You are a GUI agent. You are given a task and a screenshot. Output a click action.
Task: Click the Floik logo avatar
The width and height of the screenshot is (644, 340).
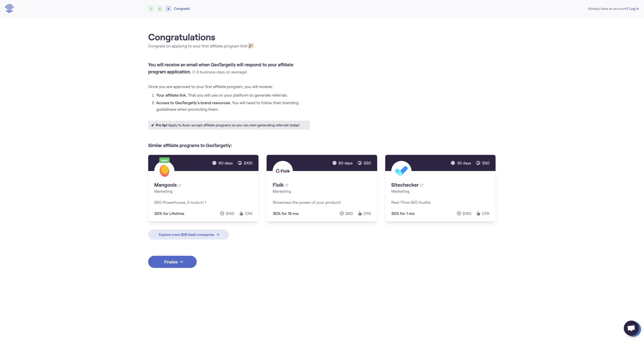coord(283,171)
